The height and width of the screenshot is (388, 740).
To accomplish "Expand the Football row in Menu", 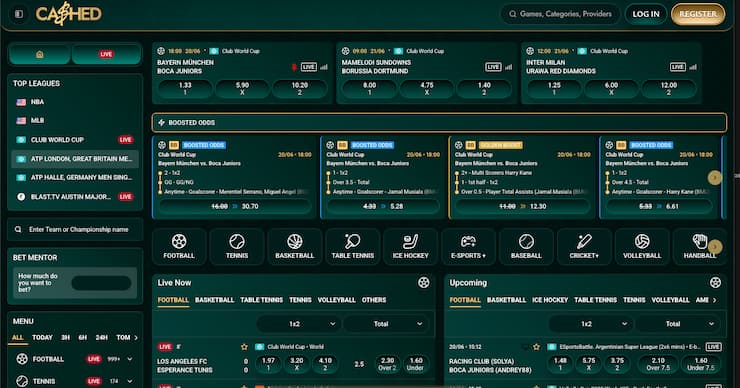I will [x=130, y=359].
